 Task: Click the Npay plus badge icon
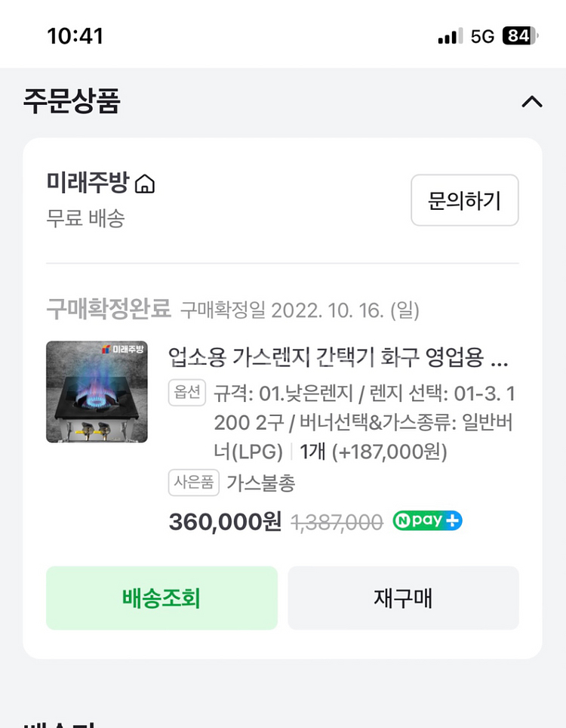tap(427, 521)
